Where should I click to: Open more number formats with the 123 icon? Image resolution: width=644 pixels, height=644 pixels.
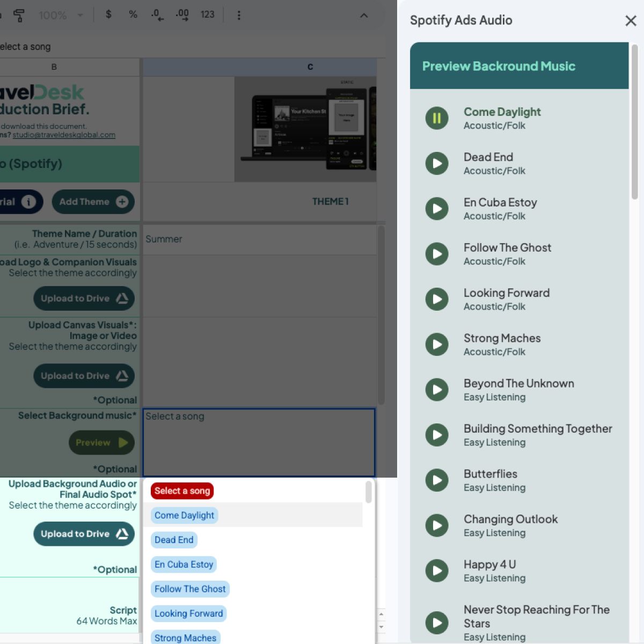pos(208,15)
